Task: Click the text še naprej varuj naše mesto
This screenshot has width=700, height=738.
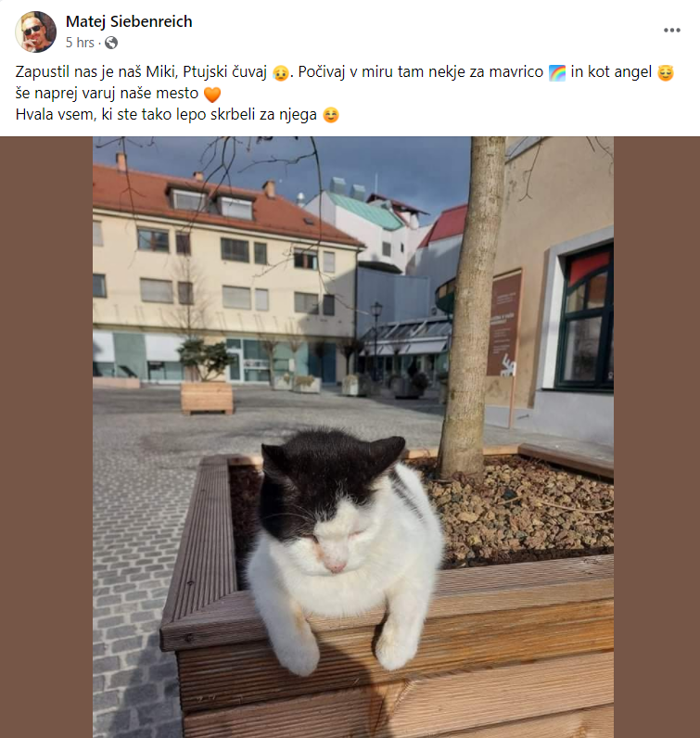Action: (107, 94)
